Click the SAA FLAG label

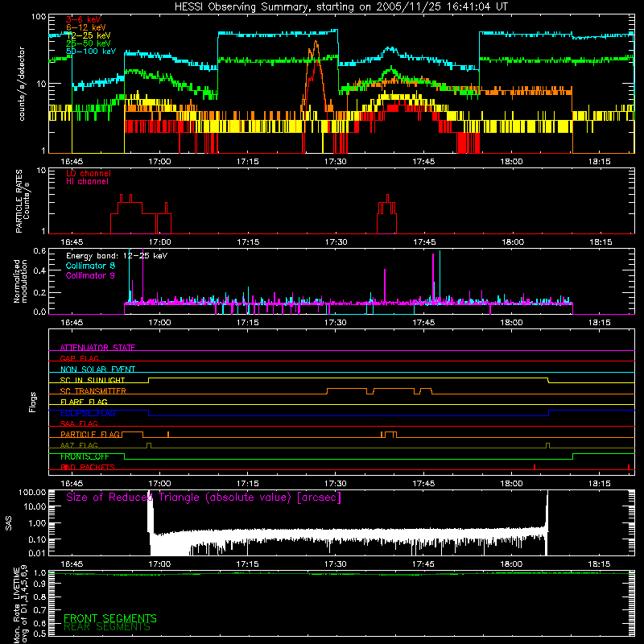[x=79, y=423]
